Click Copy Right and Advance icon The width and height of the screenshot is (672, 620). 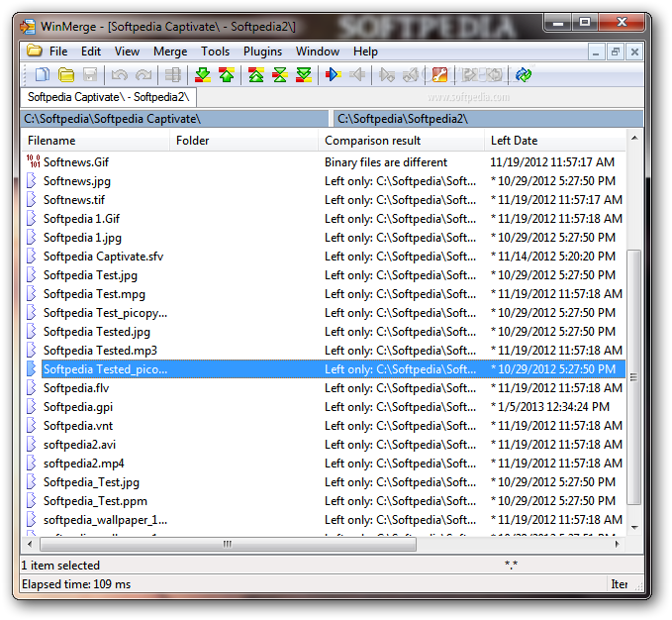(x=387, y=75)
